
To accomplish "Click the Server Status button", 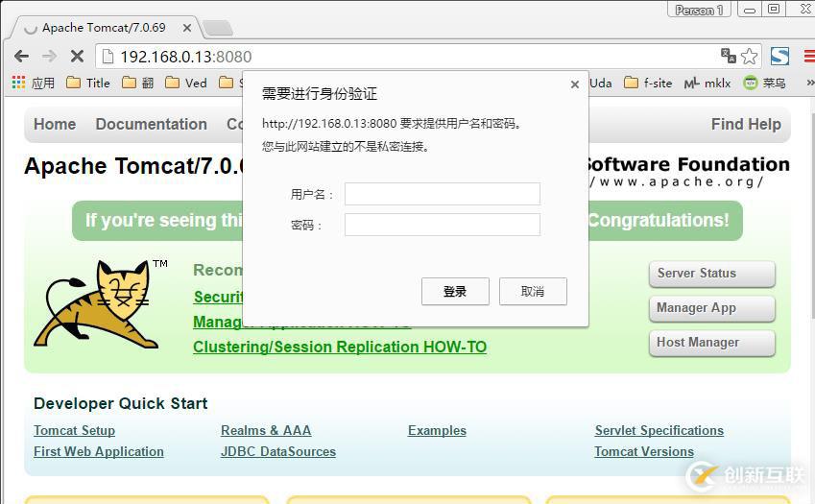I will [x=711, y=274].
